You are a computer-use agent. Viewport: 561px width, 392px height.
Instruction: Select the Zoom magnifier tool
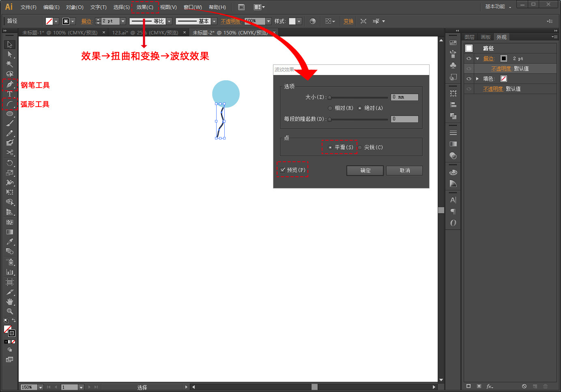[10, 311]
